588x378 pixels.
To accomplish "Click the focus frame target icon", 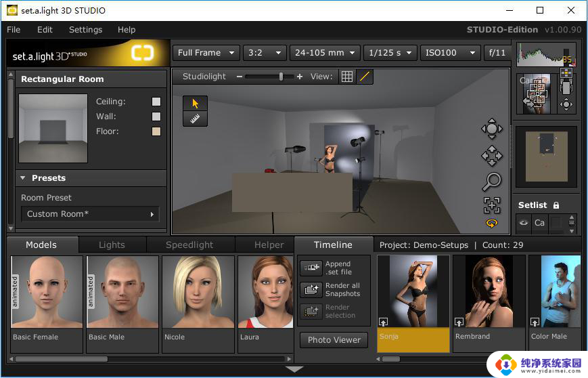I will pos(492,205).
